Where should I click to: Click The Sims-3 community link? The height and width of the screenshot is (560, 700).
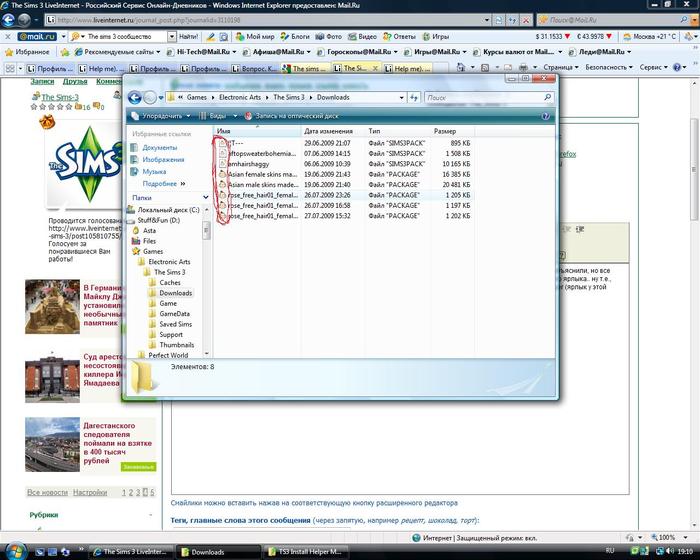tap(60, 97)
